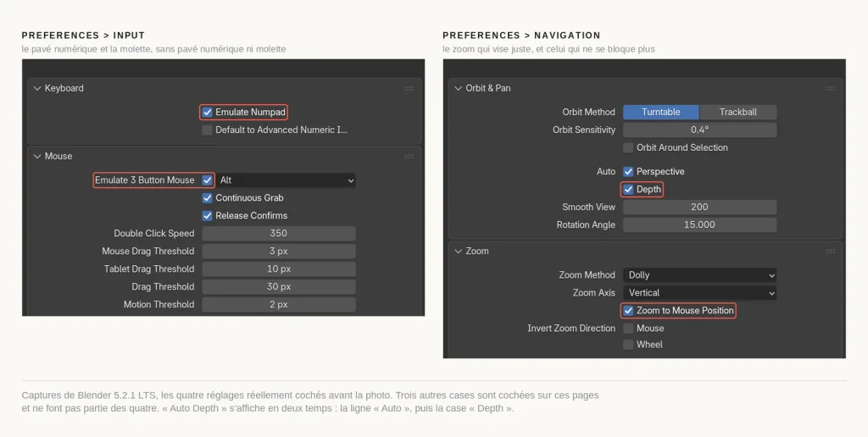The image size is (868, 437).
Task: Click the Smooth View 200 field
Action: [699, 207]
